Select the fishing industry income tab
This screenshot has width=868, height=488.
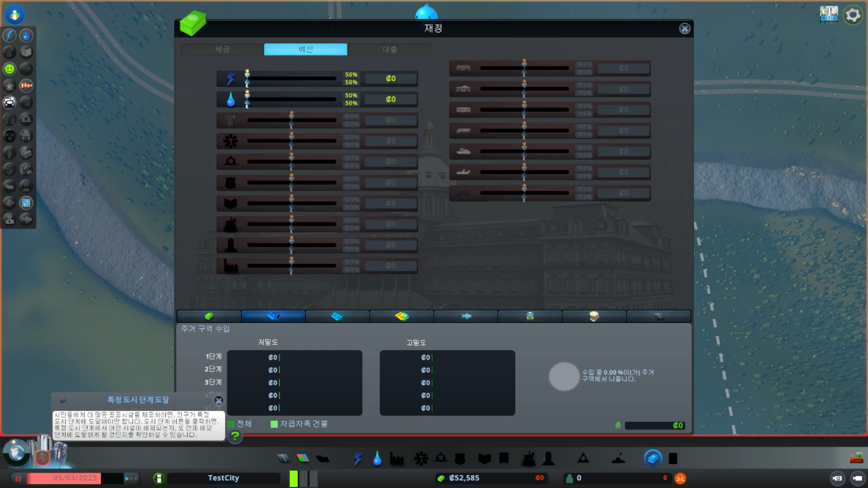pyautogui.click(x=466, y=316)
